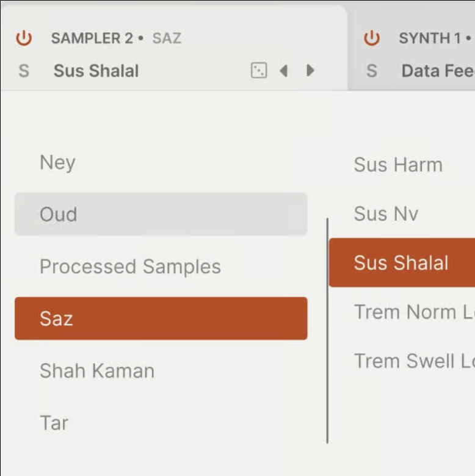Select the Shah Kaman category

(x=96, y=371)
